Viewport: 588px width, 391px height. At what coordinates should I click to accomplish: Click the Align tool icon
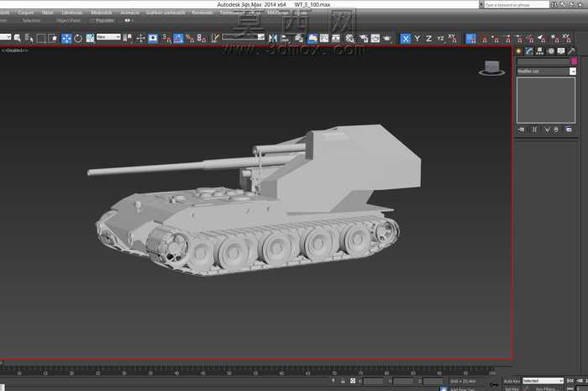click(x=285, y=39)
